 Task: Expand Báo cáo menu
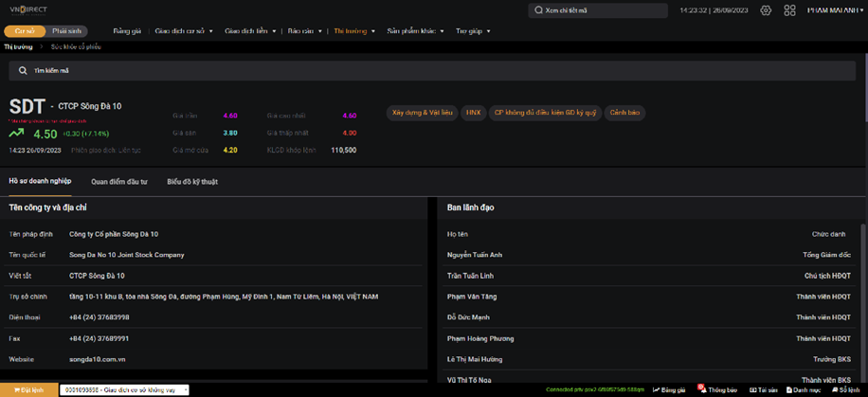(304, 31)
